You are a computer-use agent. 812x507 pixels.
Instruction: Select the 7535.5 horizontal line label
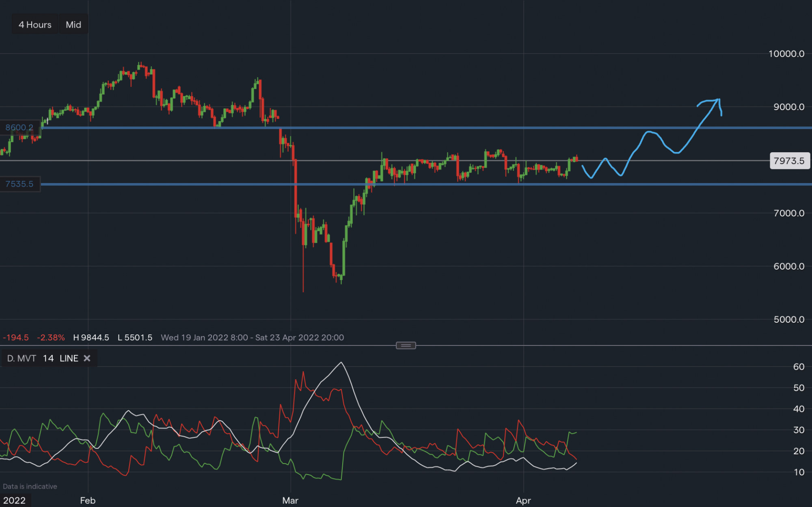coord(19,184)
